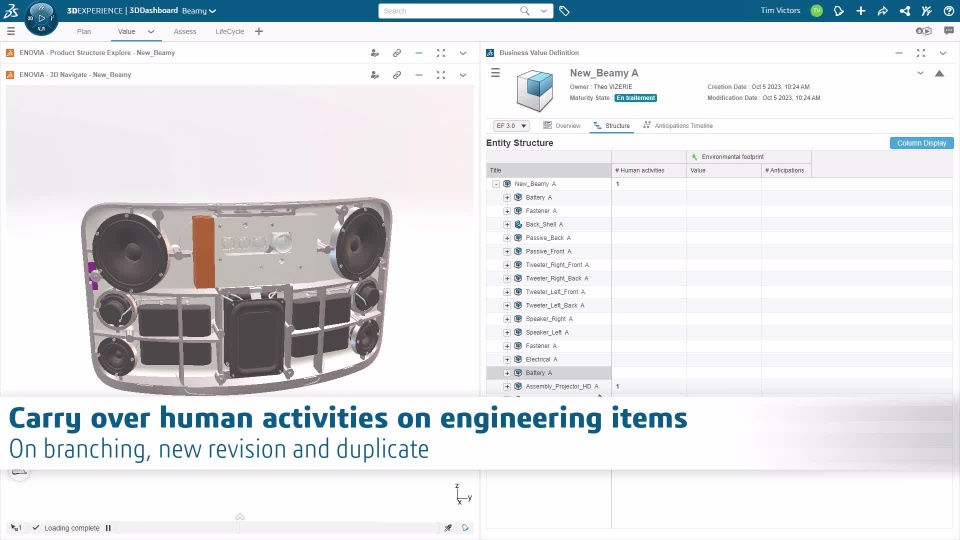Viewport: 960px width, 540px height.
Task: Select the Passive_Front A row
Action: [x=549, y=252]
